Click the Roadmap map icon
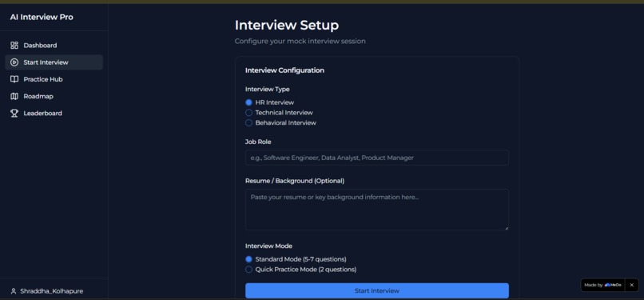Screen dimensions: 644x300 pyautogui.click(x=14, y=96)
